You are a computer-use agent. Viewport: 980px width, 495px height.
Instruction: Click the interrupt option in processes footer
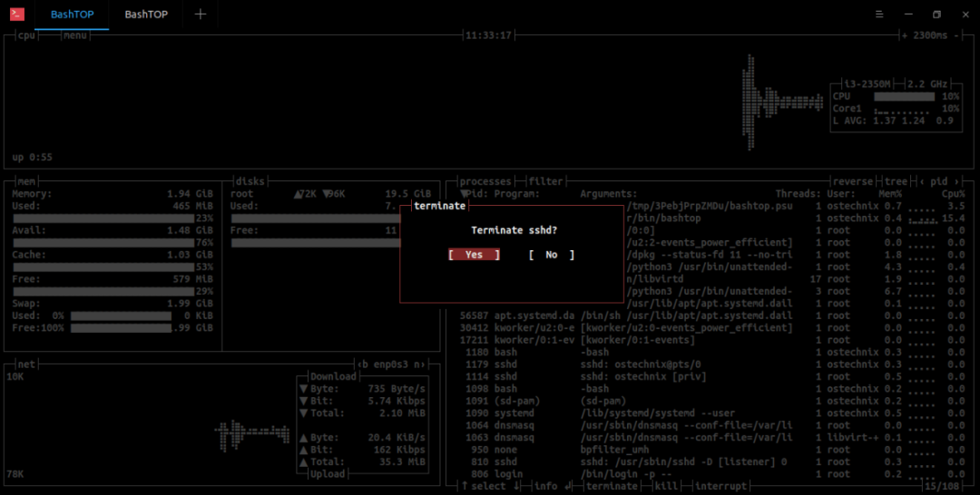[720, 486]
